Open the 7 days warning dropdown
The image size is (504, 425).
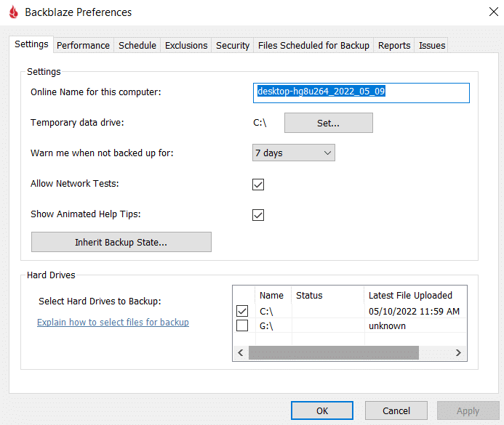(x=294, y=153)
